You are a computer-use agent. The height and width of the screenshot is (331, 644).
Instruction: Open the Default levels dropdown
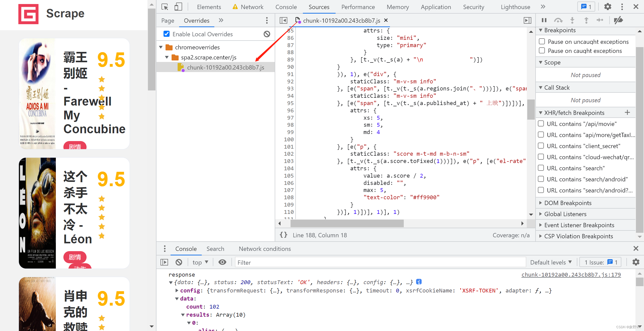click(551, 262)
